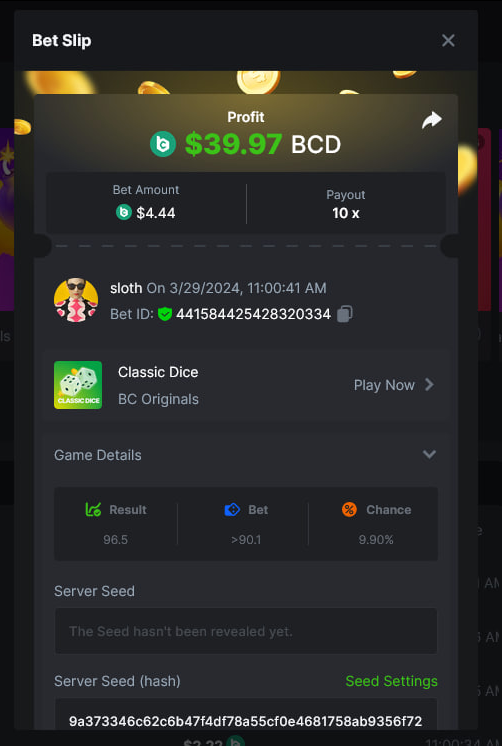Click the Play Now arrow chevron
The width and height of the screenshot is (502, 746).
[429, 384]
